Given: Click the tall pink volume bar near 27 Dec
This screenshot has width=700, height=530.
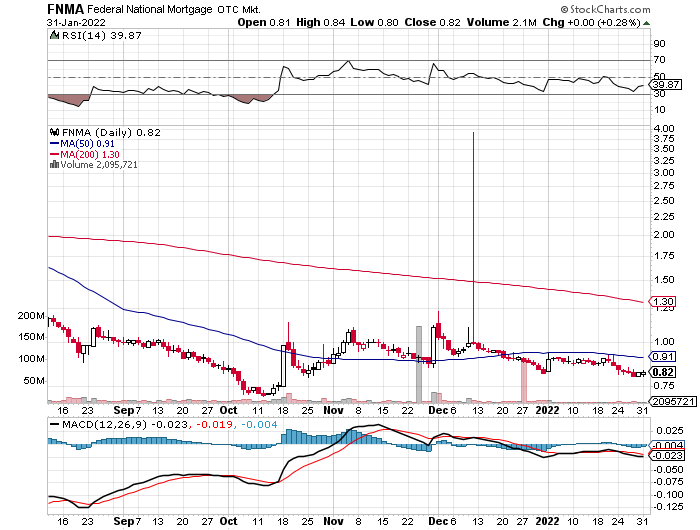Looking at the screenshot, I should click(x=524, y=380).
